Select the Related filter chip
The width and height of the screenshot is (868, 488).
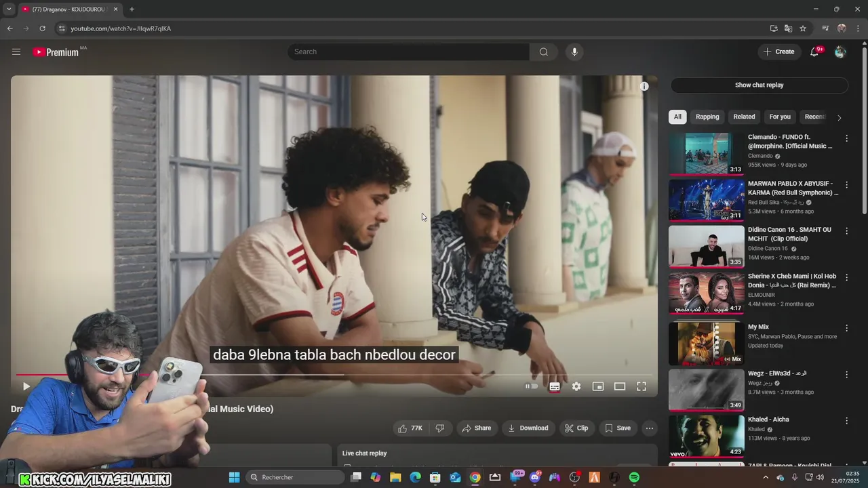point(744,117)
